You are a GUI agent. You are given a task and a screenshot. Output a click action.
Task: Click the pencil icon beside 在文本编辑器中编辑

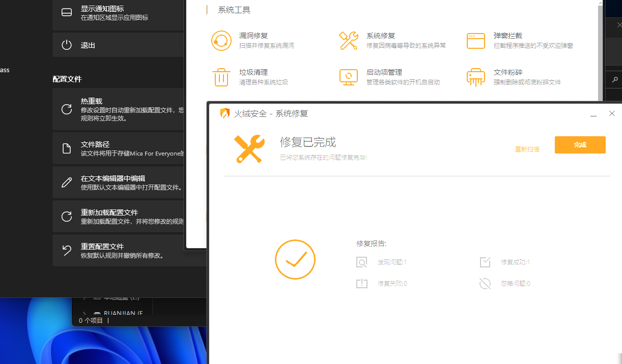[67, 183]
